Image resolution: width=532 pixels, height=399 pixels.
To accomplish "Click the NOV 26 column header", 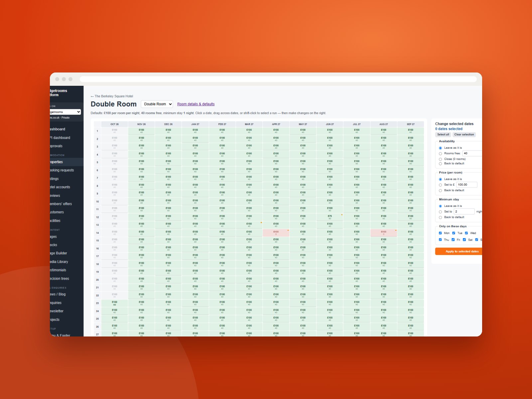I will [141, 124].
